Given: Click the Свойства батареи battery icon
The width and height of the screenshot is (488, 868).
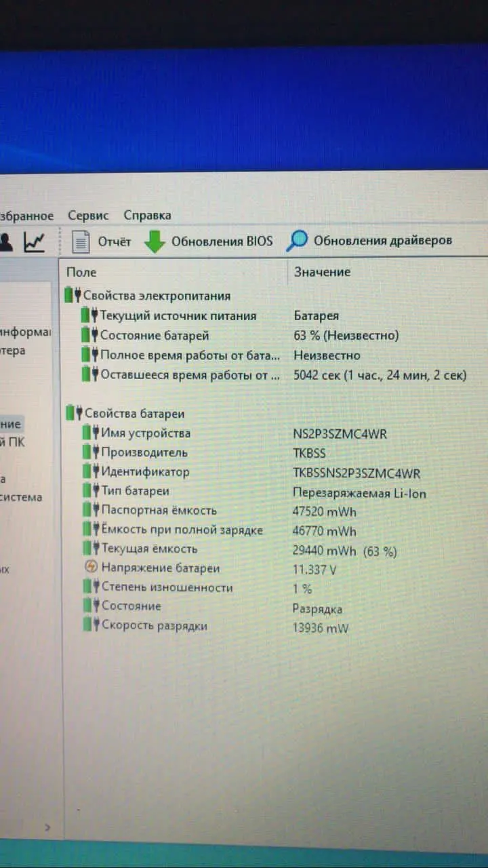Looking at the screenshot, I should coord(73,413).
